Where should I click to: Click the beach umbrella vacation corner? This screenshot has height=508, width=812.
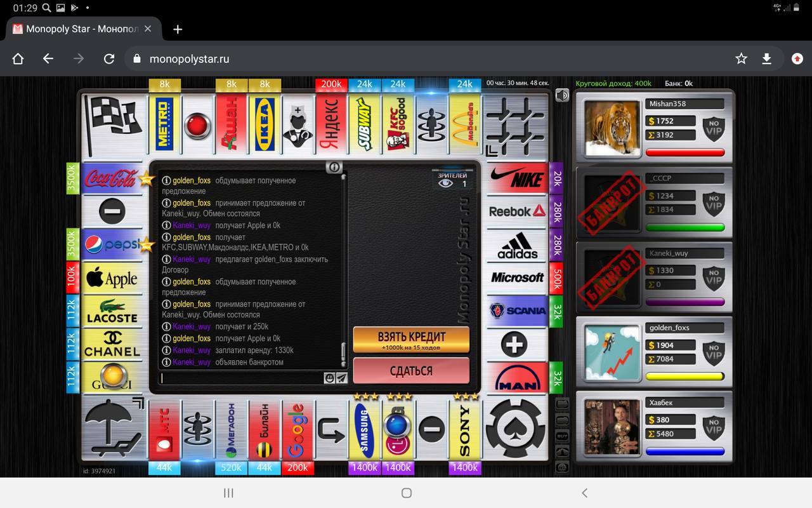point(114,429)
